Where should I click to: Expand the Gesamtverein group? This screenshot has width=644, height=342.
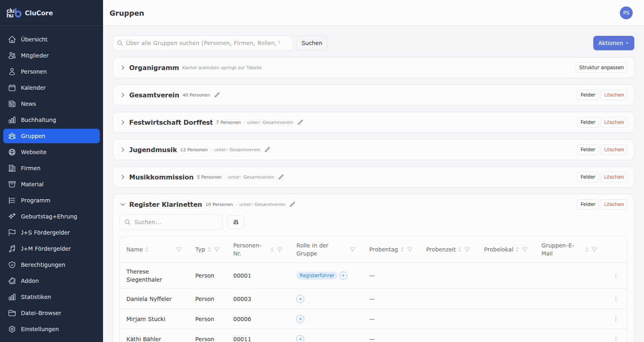[123, 95]
